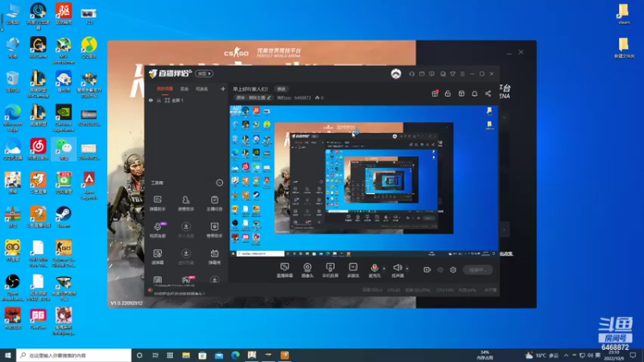Click the live preview thumbnail area

point(364,181)
